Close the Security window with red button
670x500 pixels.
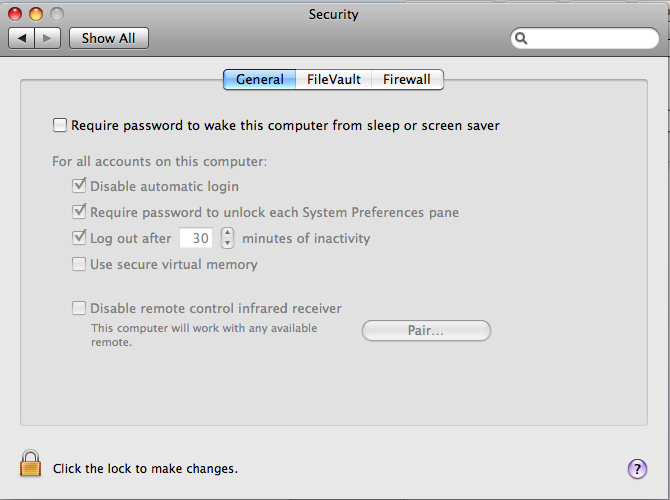pos(17,14)
